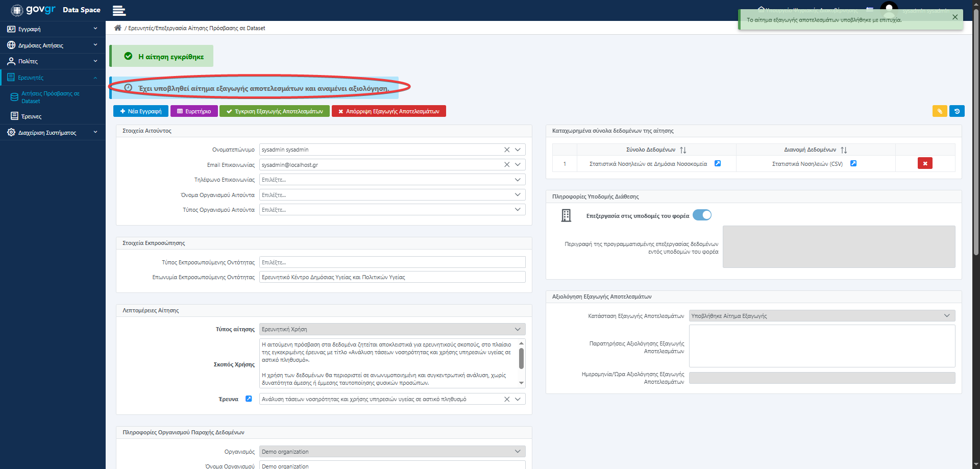Viewport: 980px width, 469px height.
Task: Click Παρατηρήσεις Αξιολόγησης Εξαγωγής text area
Action: (x=822, y=346)
